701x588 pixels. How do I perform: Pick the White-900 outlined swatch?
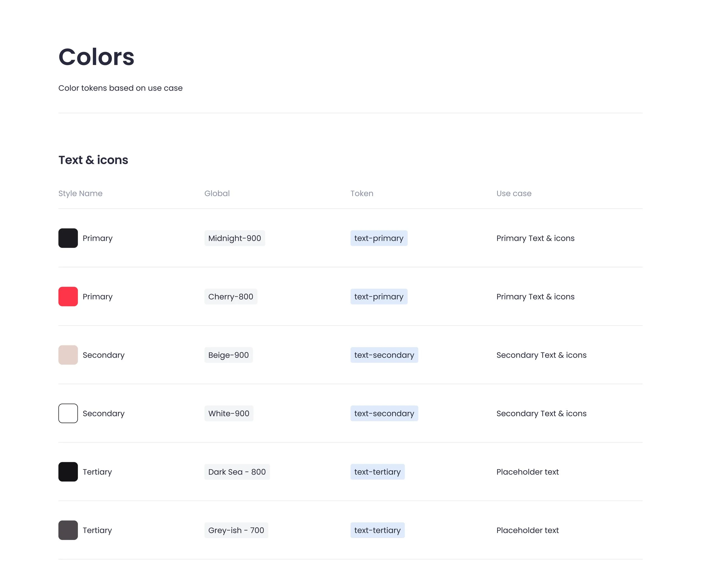pos(68,413)
